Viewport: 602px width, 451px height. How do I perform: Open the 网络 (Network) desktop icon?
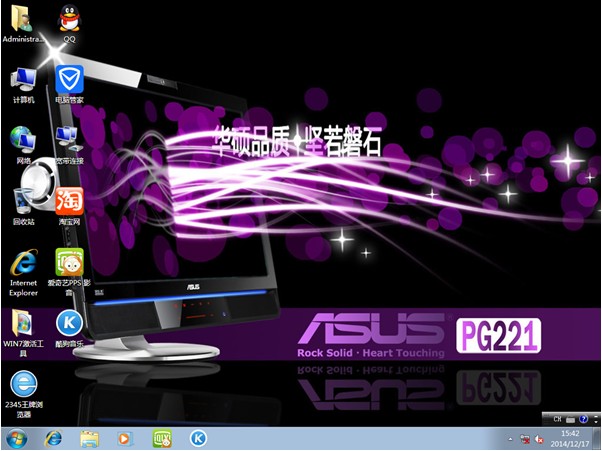point(23,146)
